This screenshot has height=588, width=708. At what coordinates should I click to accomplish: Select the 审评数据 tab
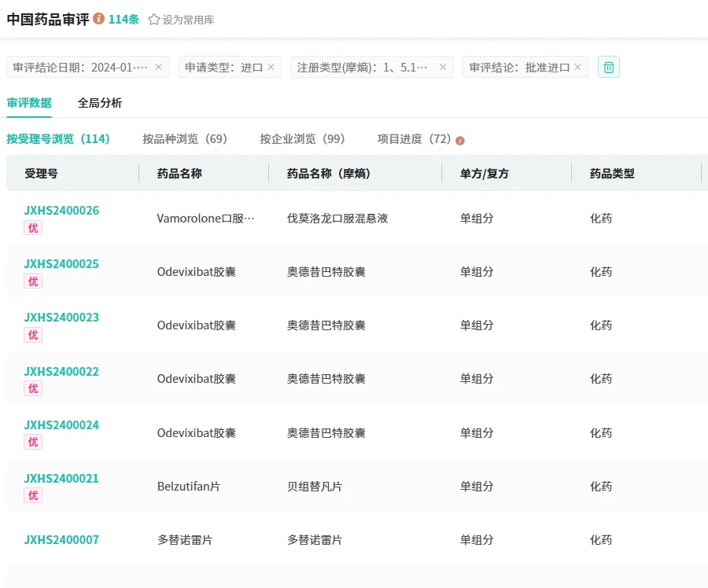coord(29,103)
